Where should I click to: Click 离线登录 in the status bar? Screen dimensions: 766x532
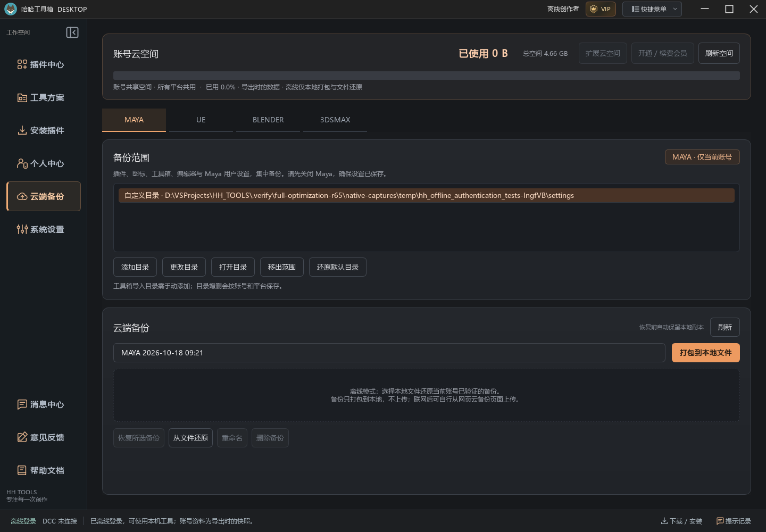[23, 521]
